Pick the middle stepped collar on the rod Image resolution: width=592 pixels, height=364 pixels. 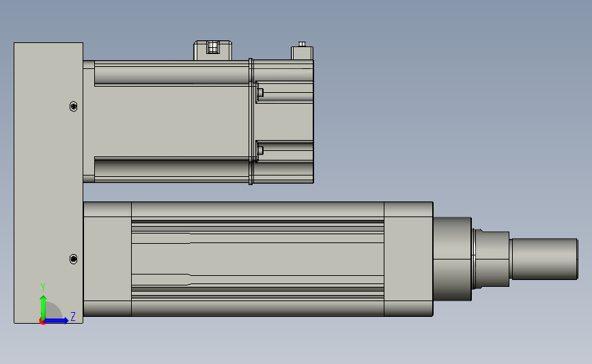(x=491, y=259)
